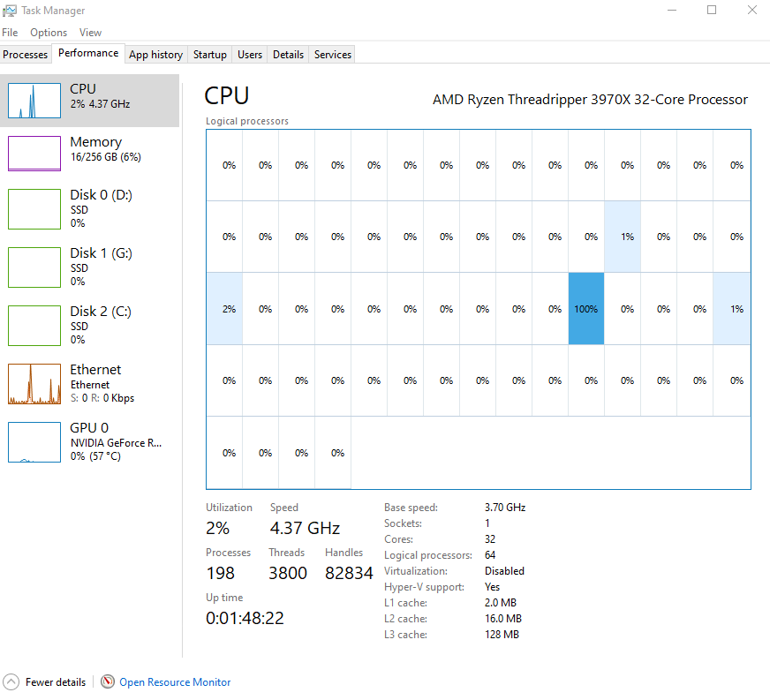Click the Hyper-V support value Yes
The width and height of the screenshot is (770, 700).
coord(492,587)
